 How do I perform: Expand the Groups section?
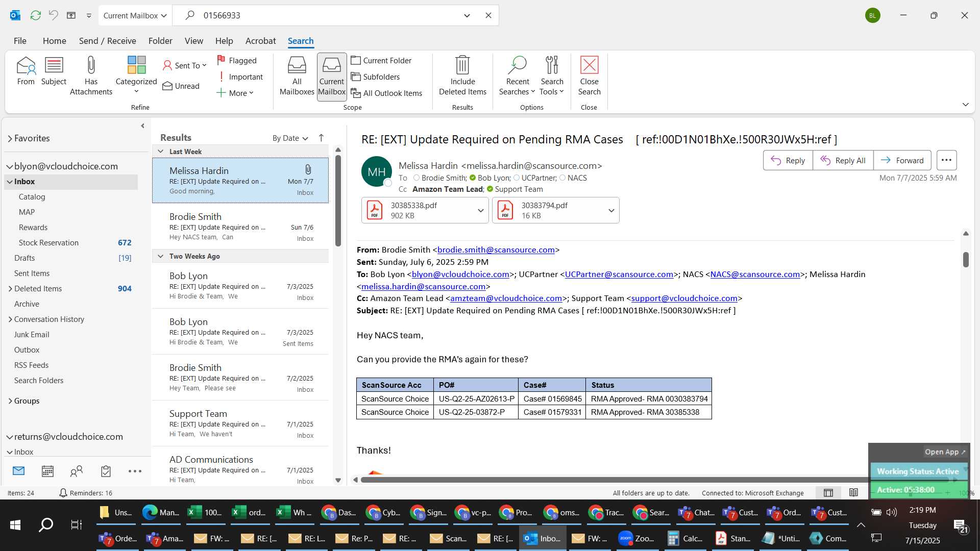click(x=10, y=401)
